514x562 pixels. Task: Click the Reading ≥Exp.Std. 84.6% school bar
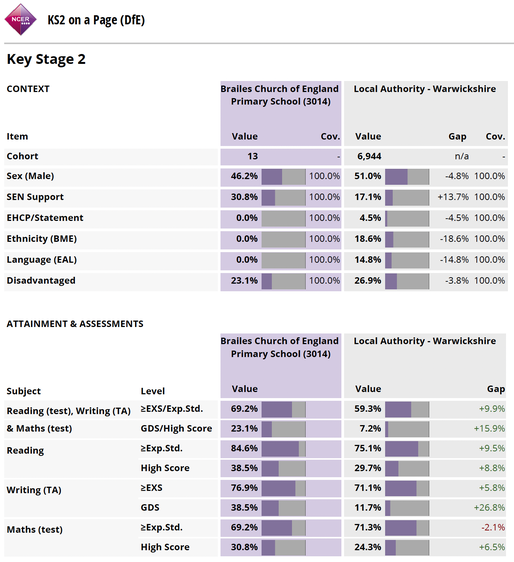click(284, 449)
